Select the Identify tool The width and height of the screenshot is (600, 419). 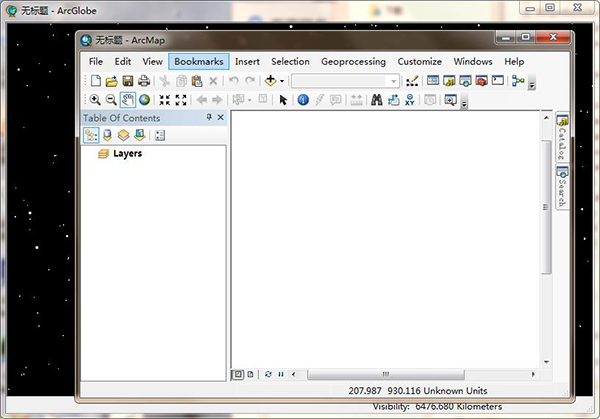303,100
